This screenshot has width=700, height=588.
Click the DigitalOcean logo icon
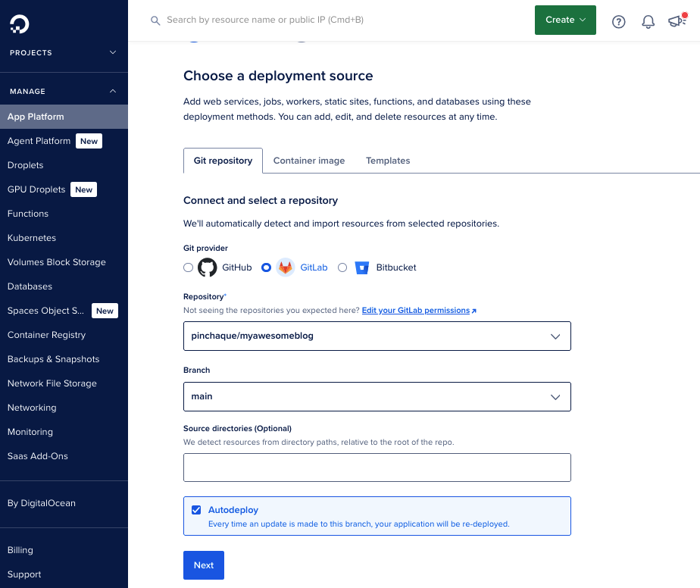click(20, 24)
